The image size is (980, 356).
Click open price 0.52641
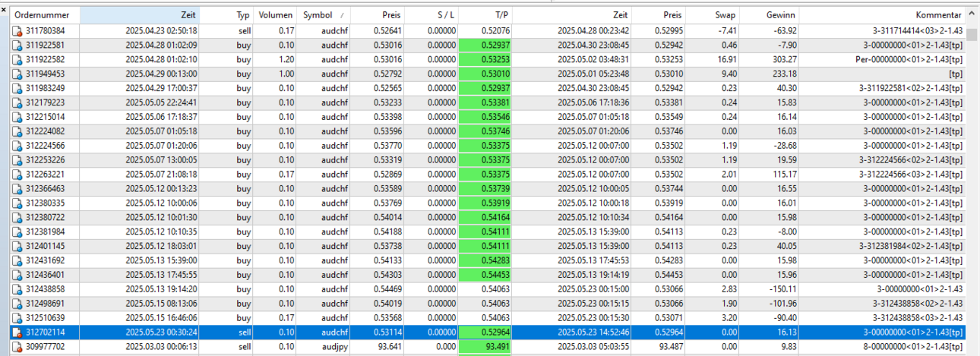click(388, 31)
